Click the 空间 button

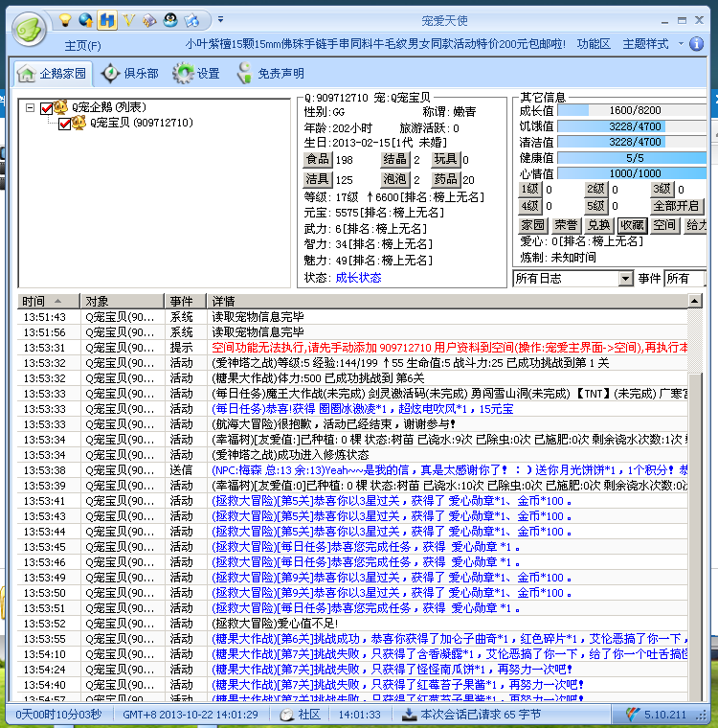tap(664, 225)
